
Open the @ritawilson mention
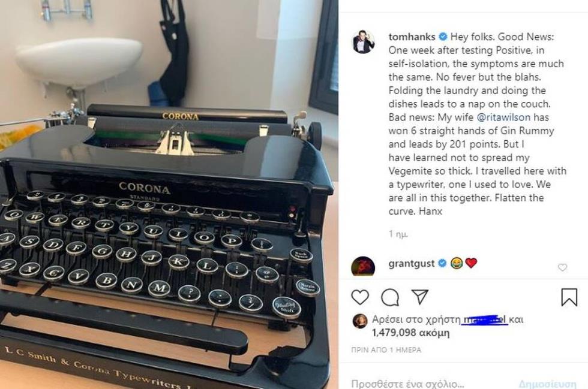pyautogui.click(x=503, y=117)
